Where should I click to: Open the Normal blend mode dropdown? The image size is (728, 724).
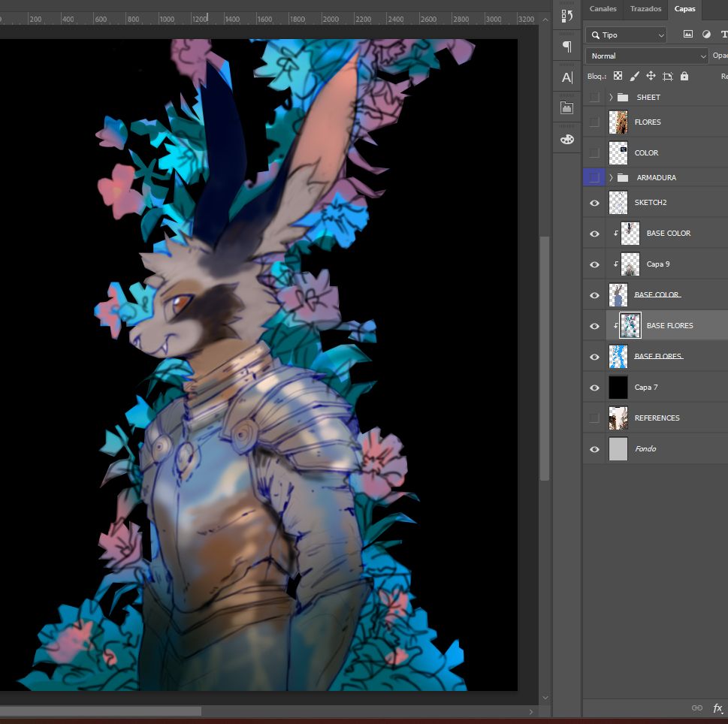coord(647,56)
